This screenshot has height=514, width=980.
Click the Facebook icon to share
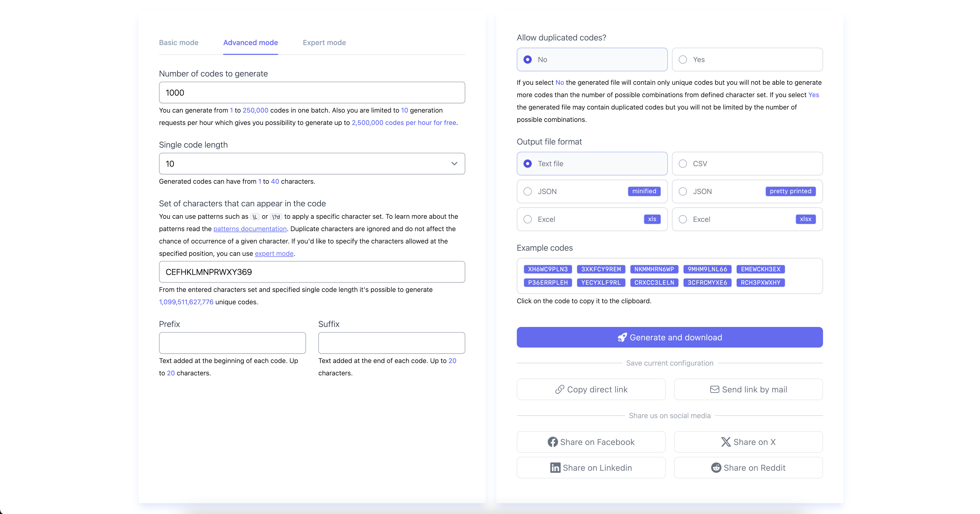click(x=553, y=442)
